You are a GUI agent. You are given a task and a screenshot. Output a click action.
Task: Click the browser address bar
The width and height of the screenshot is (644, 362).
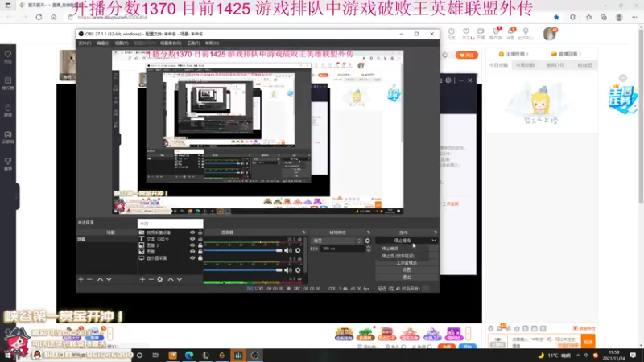pos(312,17)
